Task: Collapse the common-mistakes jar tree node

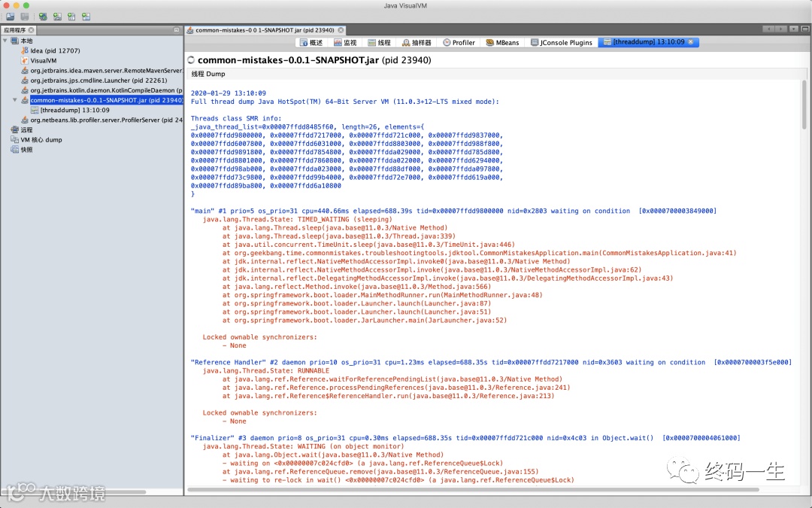Action: (14, 99)
